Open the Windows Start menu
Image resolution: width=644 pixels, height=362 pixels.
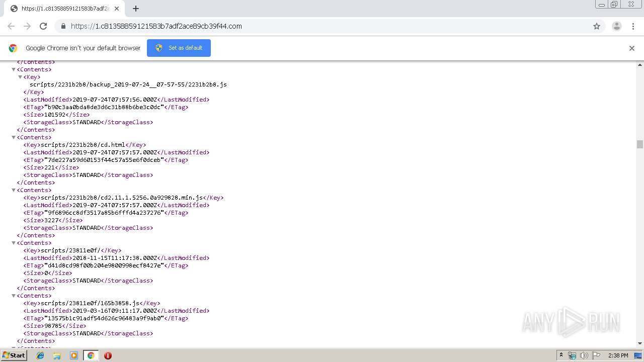pyautogui.click(x=14, y=355)
